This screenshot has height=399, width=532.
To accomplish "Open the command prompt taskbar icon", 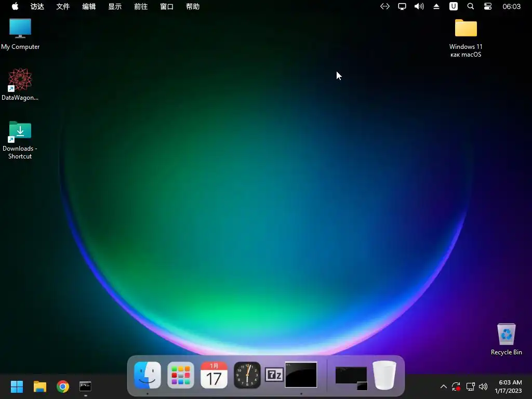I will pos(86,386).
